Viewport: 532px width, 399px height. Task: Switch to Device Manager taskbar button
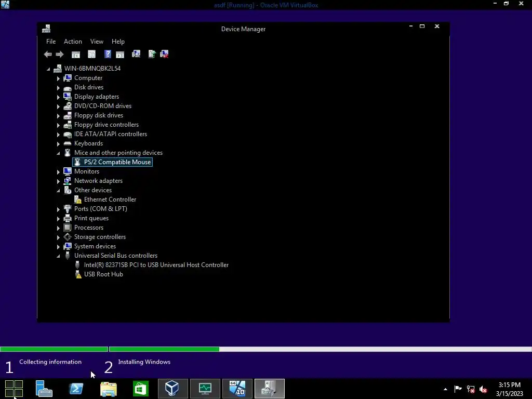click(x=270, y=389)
